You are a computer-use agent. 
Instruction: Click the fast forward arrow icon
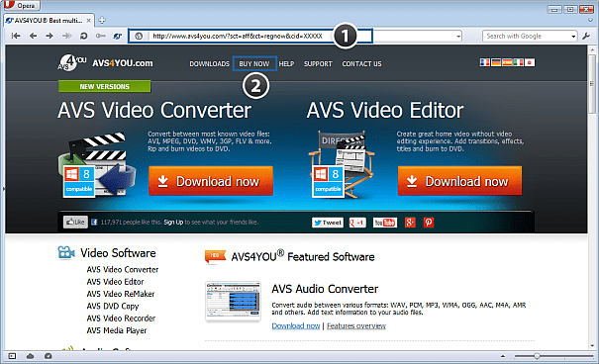point(66,36)
